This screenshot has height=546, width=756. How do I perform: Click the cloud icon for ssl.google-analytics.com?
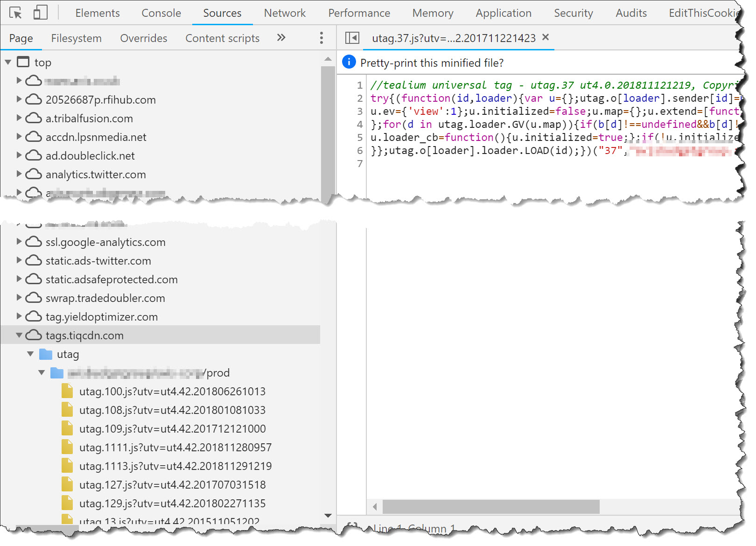point(34,242)
